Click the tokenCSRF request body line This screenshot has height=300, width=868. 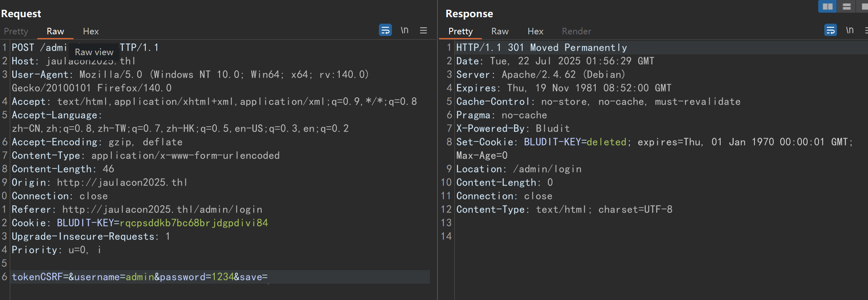point(140,277)
